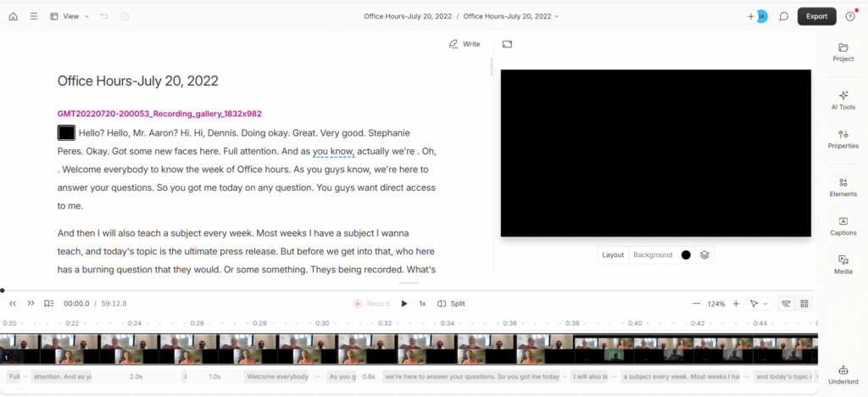
Task: Open the pointer tool selection dropdown
Action: (x=759, y=304)
